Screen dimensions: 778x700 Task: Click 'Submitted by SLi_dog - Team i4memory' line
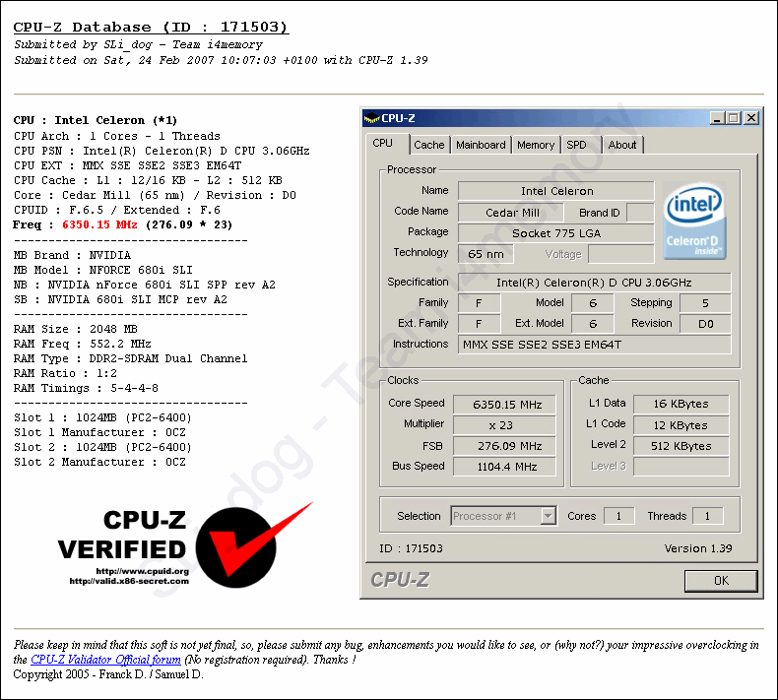[138, 44]
